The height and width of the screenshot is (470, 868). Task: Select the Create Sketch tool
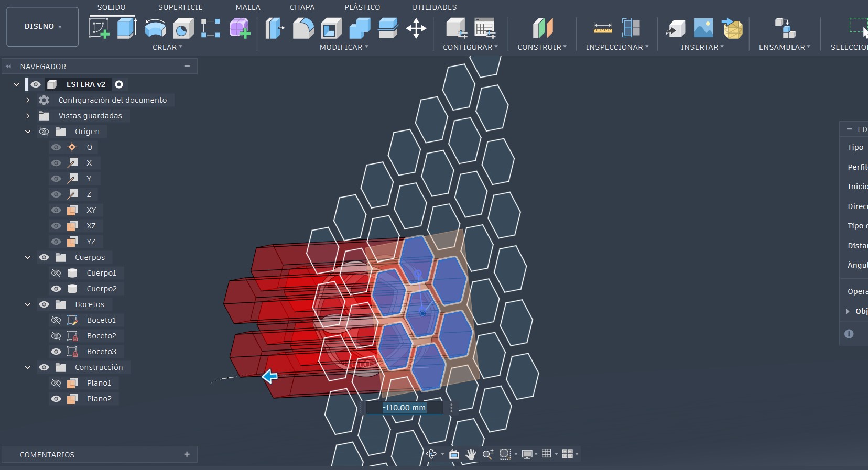tap(99, 28)
